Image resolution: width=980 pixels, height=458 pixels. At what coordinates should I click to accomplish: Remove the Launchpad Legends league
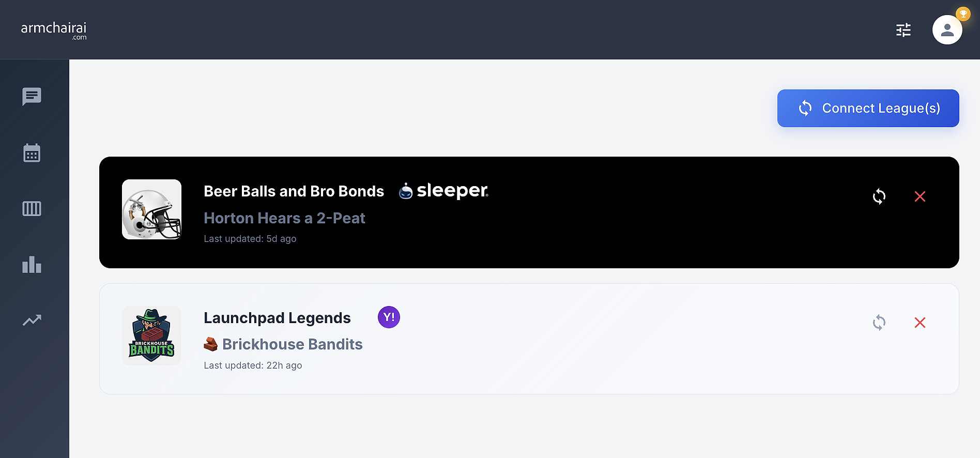(920, 323)
